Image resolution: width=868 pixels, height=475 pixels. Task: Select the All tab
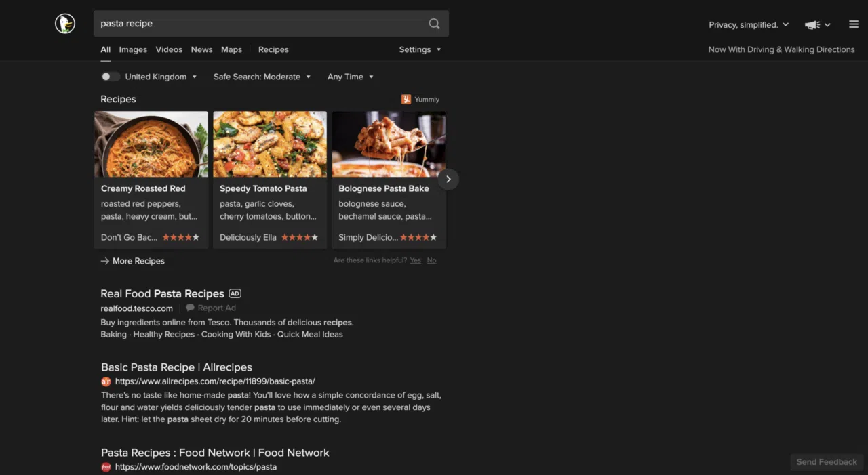[105, 49]
